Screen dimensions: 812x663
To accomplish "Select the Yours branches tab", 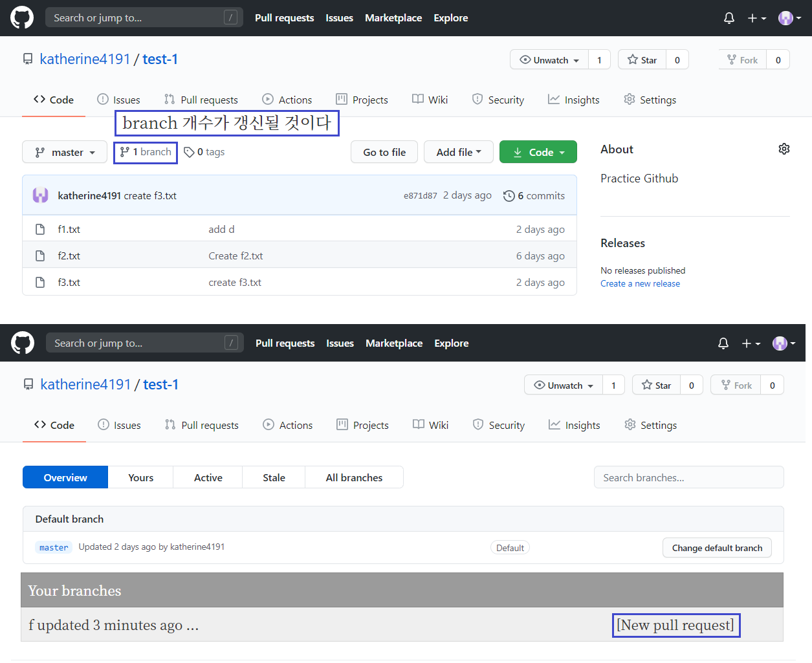I will [140, 477].
